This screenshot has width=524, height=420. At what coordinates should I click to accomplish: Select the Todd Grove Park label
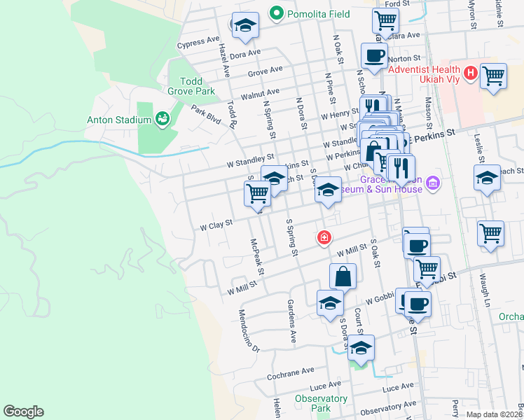(x=191, y=86)
